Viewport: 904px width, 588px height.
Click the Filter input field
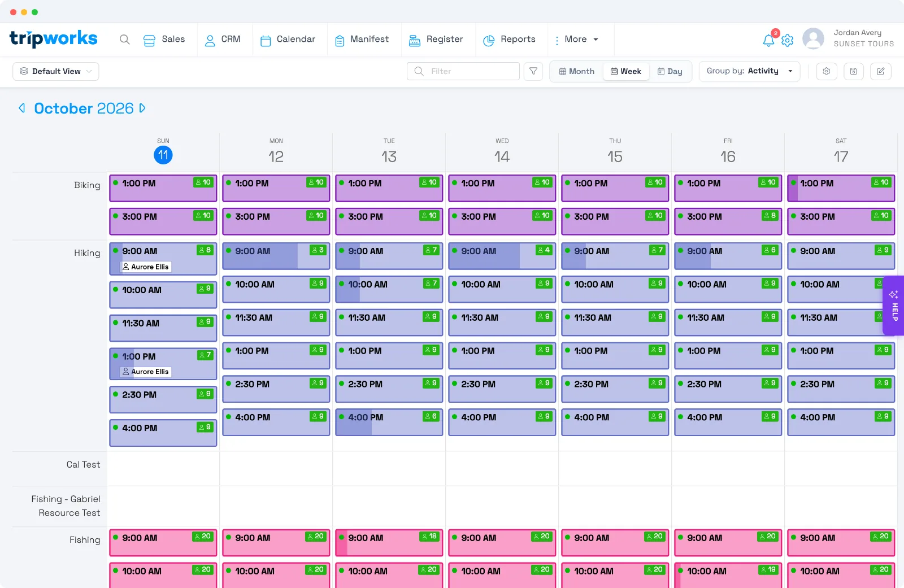pyautogui.click(x=463, y=71)
